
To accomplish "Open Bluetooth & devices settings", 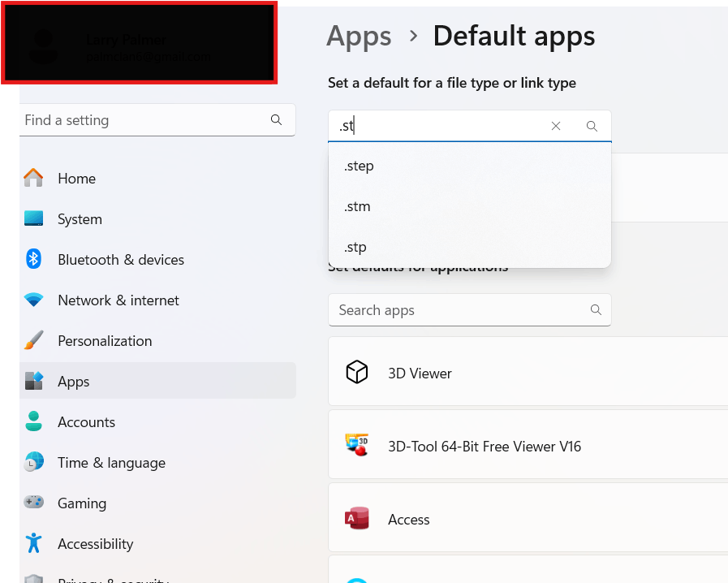I will point(158,259).
